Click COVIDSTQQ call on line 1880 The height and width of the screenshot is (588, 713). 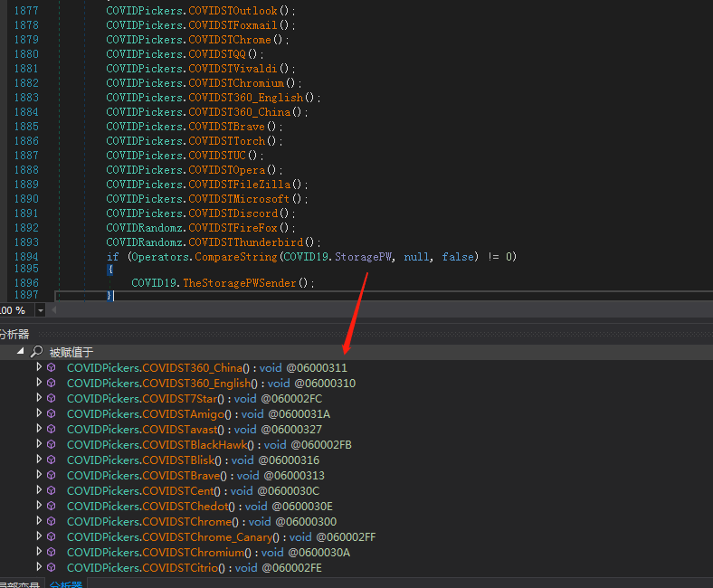[217, 54]
